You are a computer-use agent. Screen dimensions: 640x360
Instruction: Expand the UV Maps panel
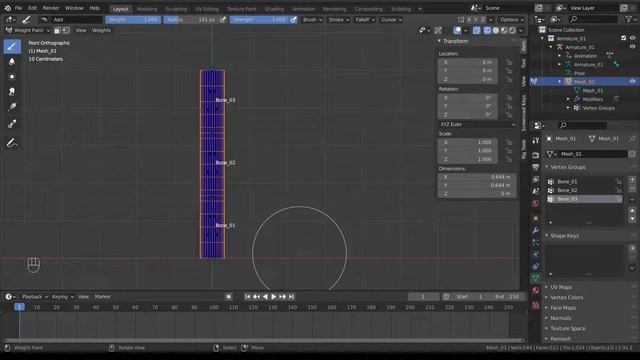point(561,287)
